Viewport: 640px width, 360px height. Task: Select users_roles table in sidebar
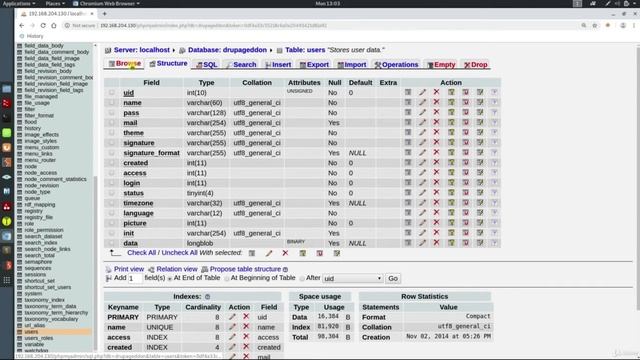click(x=39, y=338)
